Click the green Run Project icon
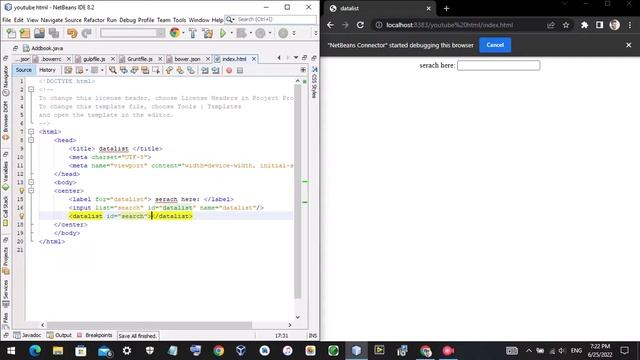This screenshot has width=640, height=360. [x=223, y=33]
